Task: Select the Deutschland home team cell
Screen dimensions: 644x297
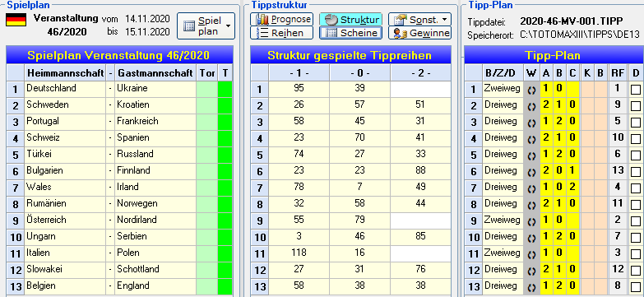Action: [x=65, y=89]
